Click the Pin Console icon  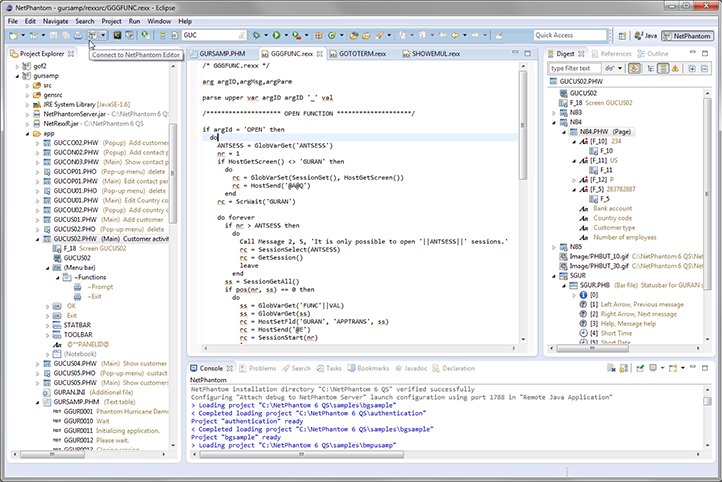(x=640, y=368)
